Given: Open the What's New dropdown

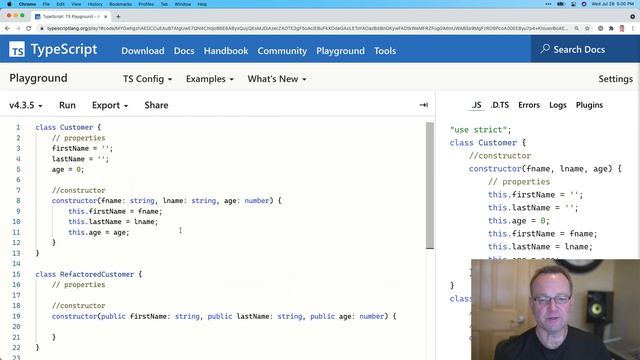Looking at the screenshot, I should tap(277, 79).
